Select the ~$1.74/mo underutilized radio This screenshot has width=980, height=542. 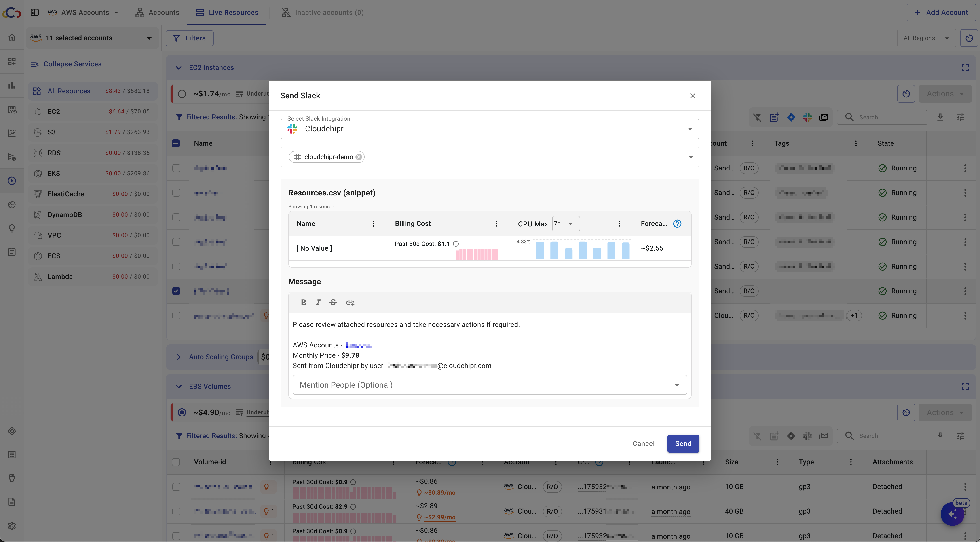(x=182, y=94)
